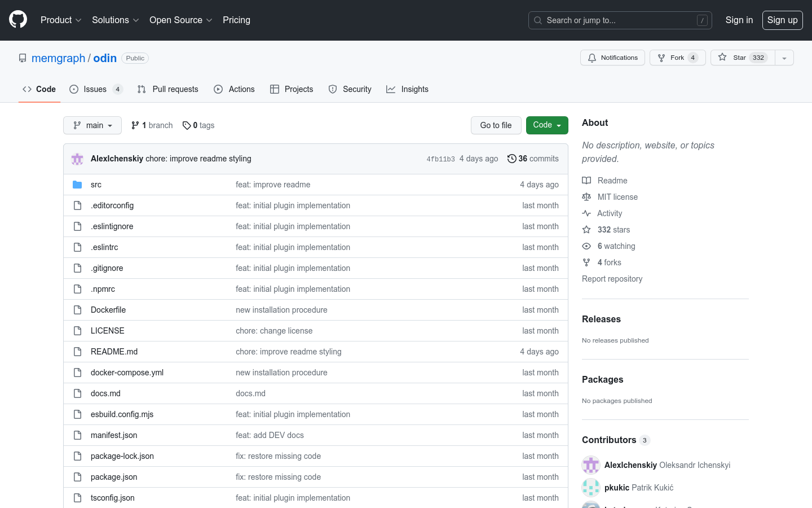Click the Sign in link

click(739, 20)
